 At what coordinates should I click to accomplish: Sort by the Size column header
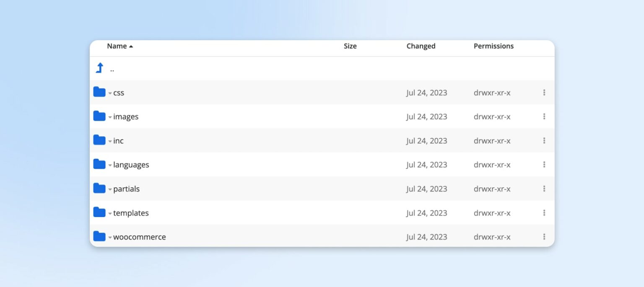tap(350, 46)
